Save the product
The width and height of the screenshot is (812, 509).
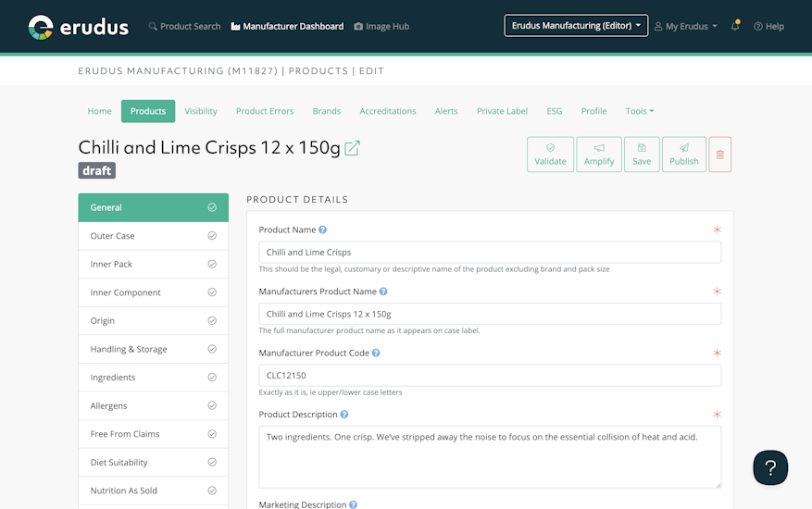click(642, 155)
